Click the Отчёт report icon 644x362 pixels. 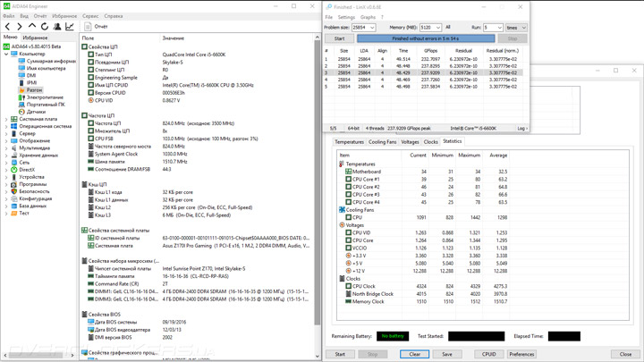click(89, 27)
